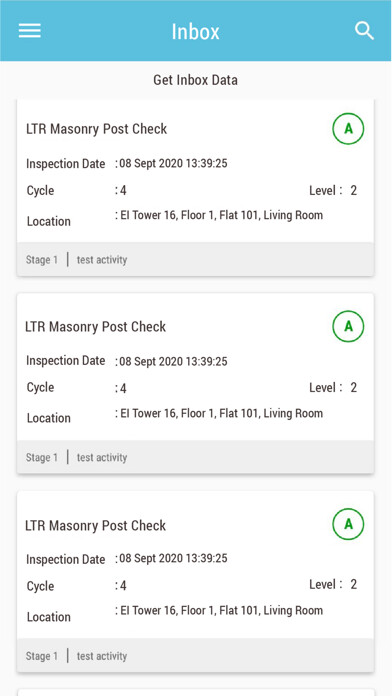Tap first card's test activity footer text
This screenshot has height=696, width=392.
102,260
